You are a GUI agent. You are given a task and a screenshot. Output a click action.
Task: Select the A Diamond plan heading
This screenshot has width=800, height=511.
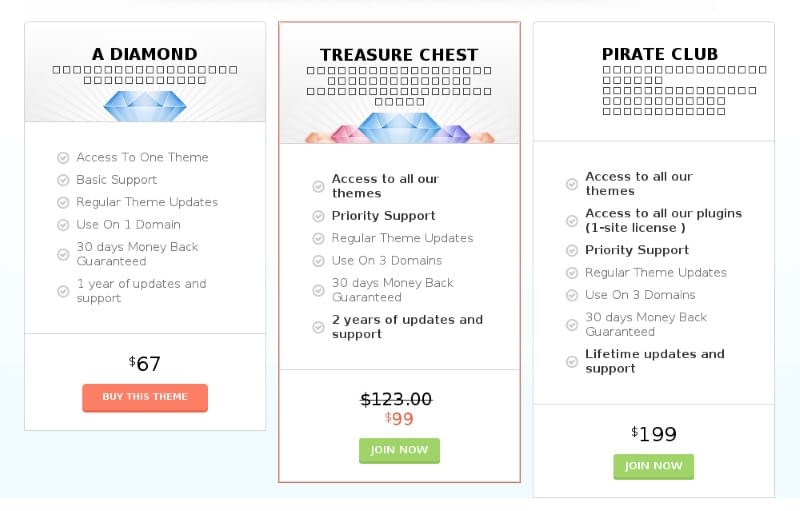click(145, 54)
